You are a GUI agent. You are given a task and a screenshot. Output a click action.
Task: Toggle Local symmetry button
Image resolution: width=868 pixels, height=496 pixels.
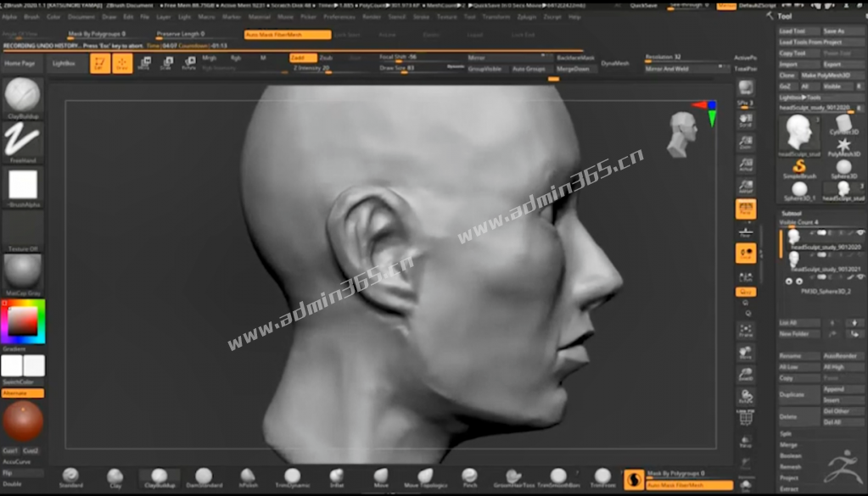click(x=746, y=254)
